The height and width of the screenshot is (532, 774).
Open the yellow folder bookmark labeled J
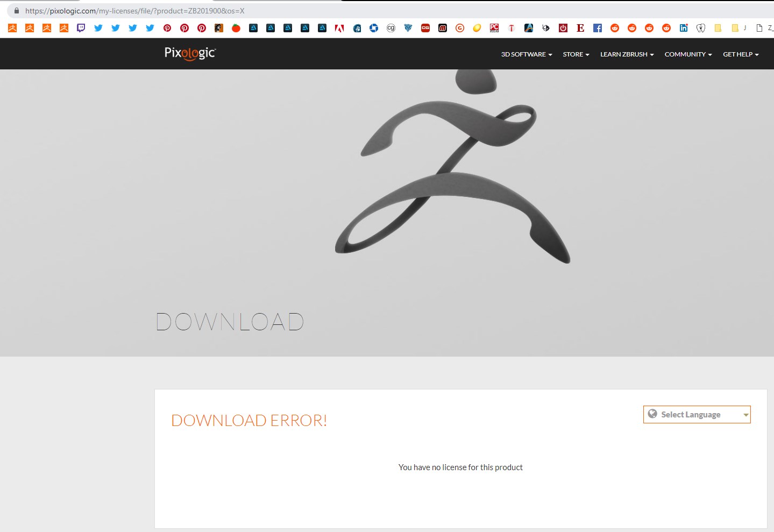[x=739, y=28]
